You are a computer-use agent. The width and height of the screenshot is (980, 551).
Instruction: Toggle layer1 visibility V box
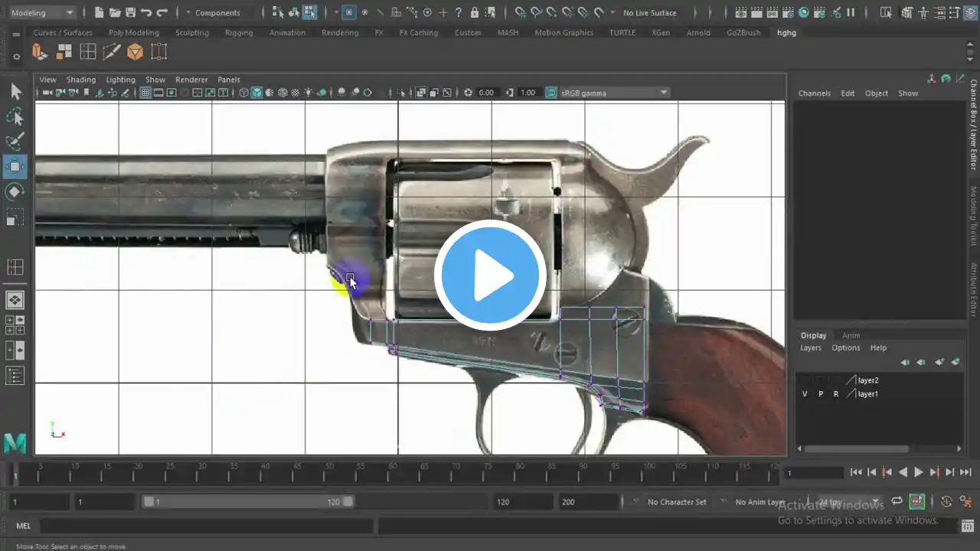[x=805, y=394]
